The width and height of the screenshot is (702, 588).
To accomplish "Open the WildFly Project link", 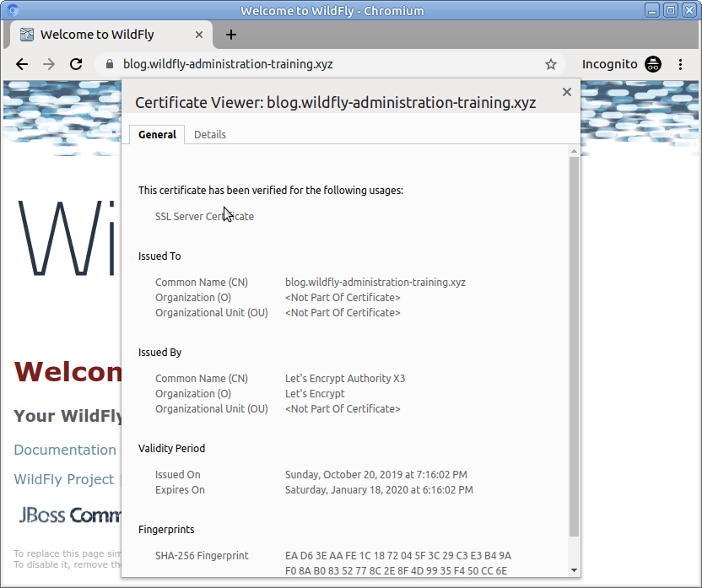I will (x=64, y=478).
